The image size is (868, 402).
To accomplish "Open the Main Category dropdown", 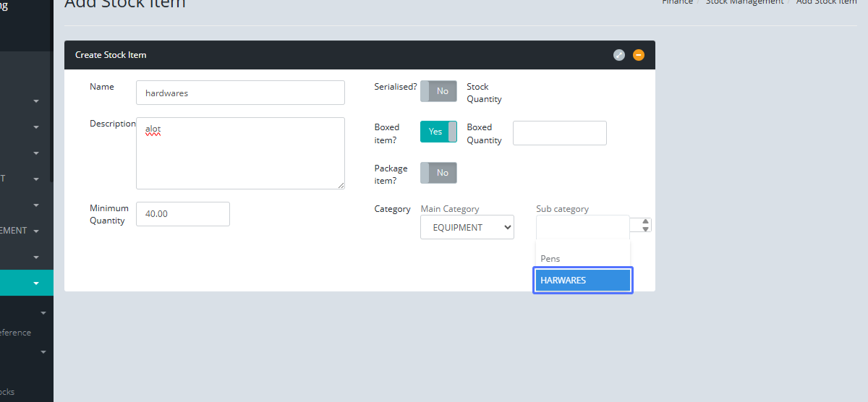I will pyautogui.click(x=467, y=227).
